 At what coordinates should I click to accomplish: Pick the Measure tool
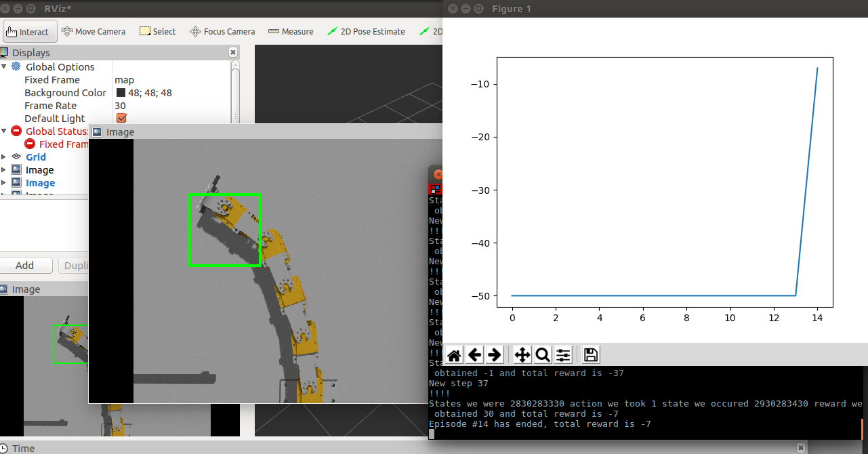[291, 31]
